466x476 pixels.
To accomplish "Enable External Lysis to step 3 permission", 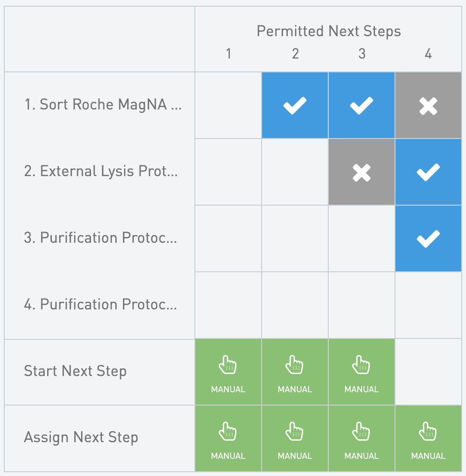I will (362, 172).
